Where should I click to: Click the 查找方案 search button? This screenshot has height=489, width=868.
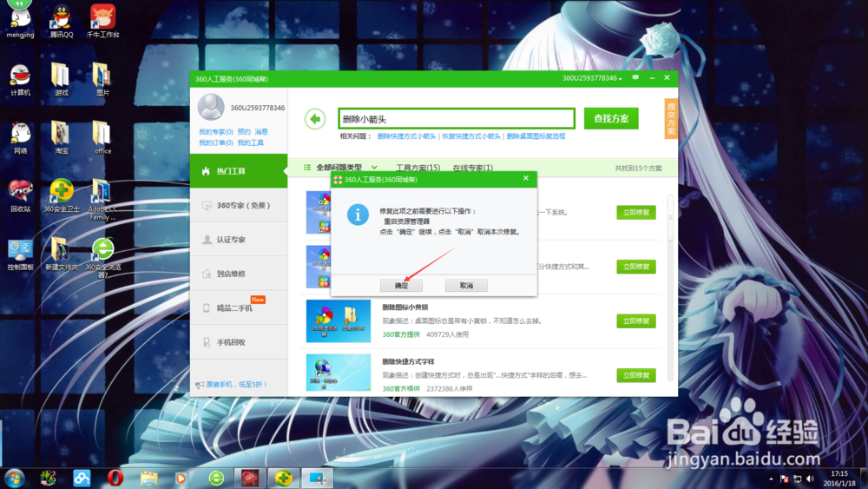coord(611,118)
